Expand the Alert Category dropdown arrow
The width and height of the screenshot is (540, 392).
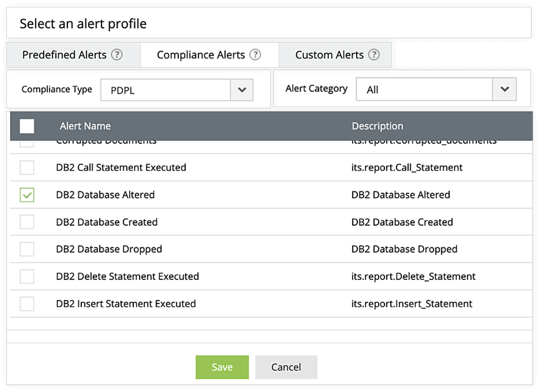tap(504, 89)
